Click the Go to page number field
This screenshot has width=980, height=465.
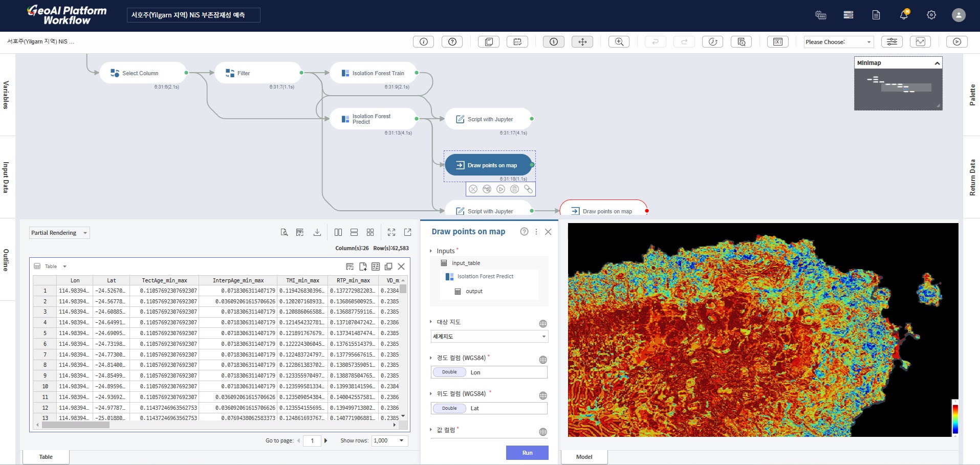(312, 440)
